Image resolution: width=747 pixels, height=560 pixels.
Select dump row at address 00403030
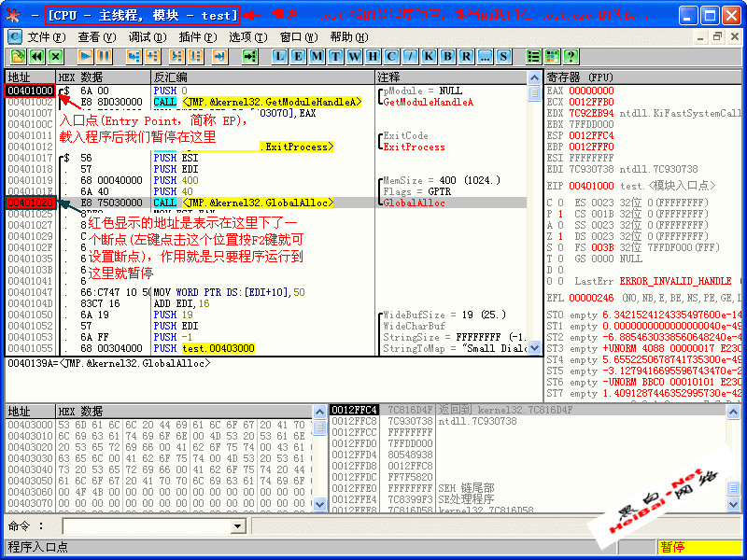(x=159, y=458)
